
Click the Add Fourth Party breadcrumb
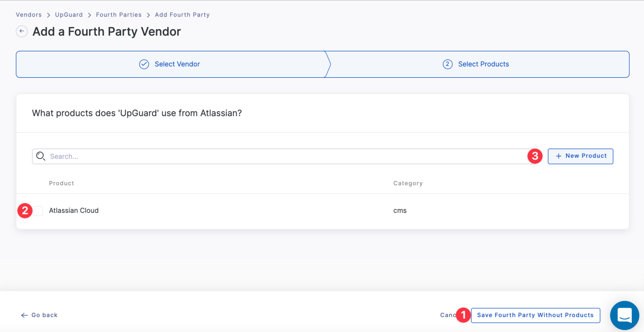(x=182, y=15)
